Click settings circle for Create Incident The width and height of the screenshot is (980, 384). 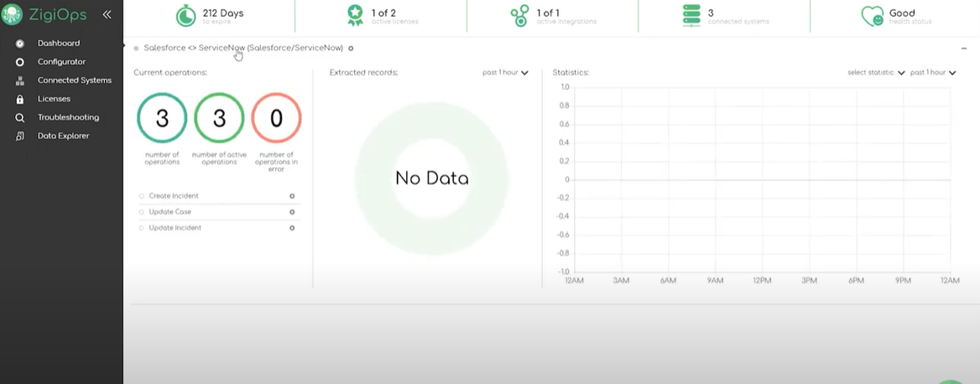click(x=292, y=196)
